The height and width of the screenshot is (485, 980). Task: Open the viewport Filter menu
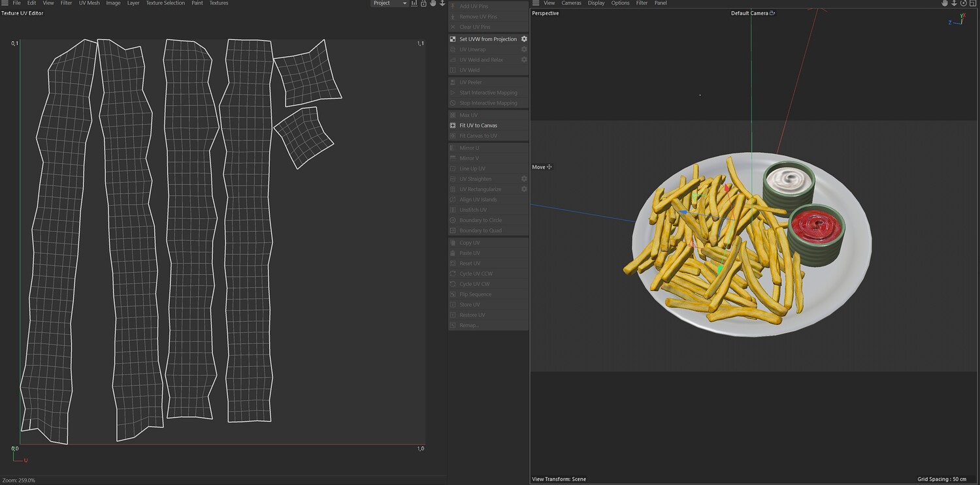pyautogui.click(x=642, y=3)
